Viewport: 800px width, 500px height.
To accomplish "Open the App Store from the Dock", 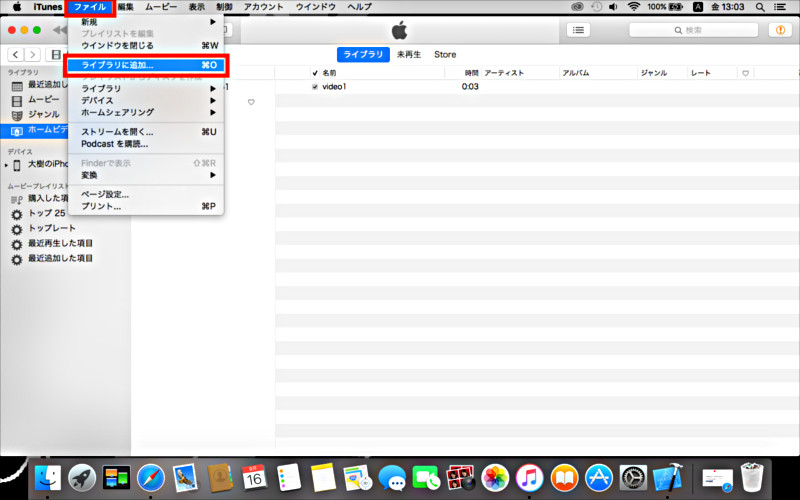I will (x=598, y=478).
